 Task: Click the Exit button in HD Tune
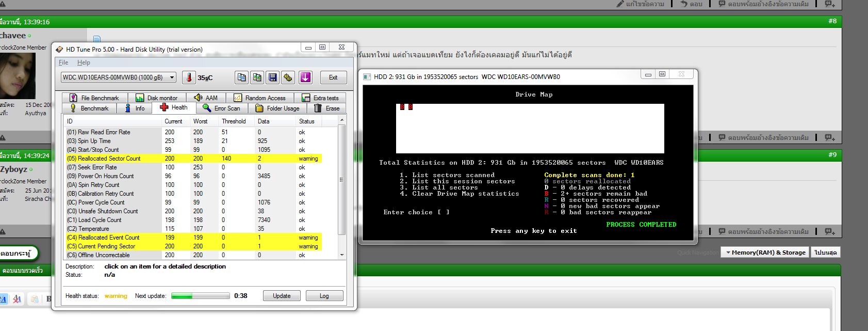pos(333,77)
